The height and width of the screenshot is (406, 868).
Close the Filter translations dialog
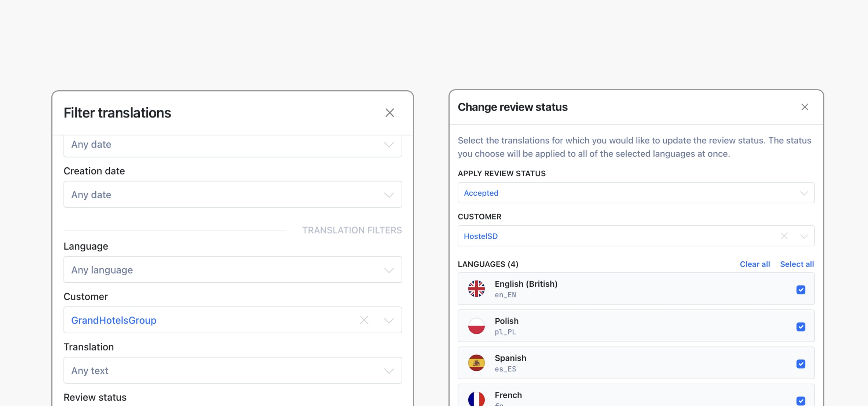tap(389, 113)
